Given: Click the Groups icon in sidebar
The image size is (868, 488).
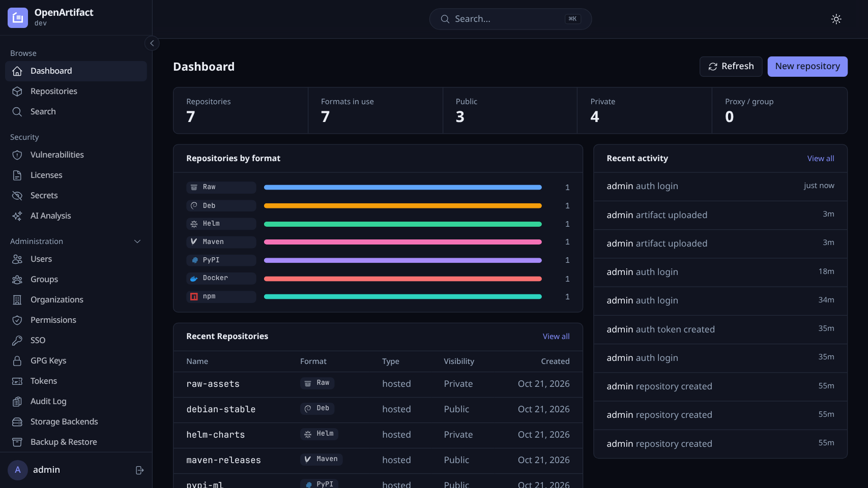Looking at the screenshot, I should click(x=17, y=280).
